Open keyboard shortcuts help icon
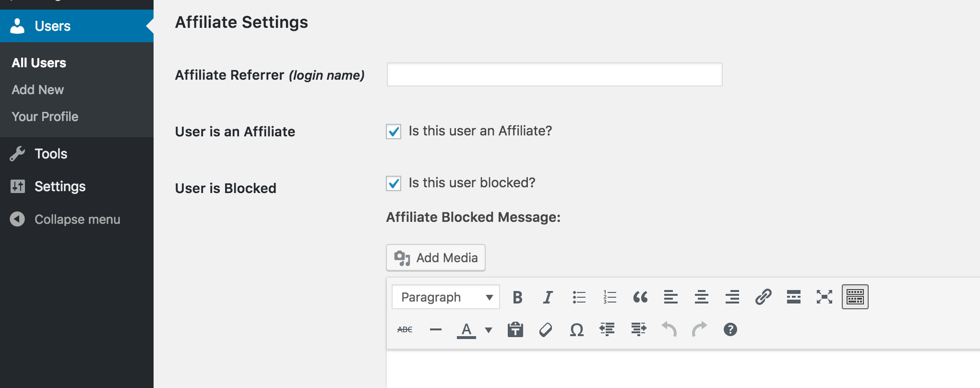Screen dimensions: 980x388 [x=730, y=330]
